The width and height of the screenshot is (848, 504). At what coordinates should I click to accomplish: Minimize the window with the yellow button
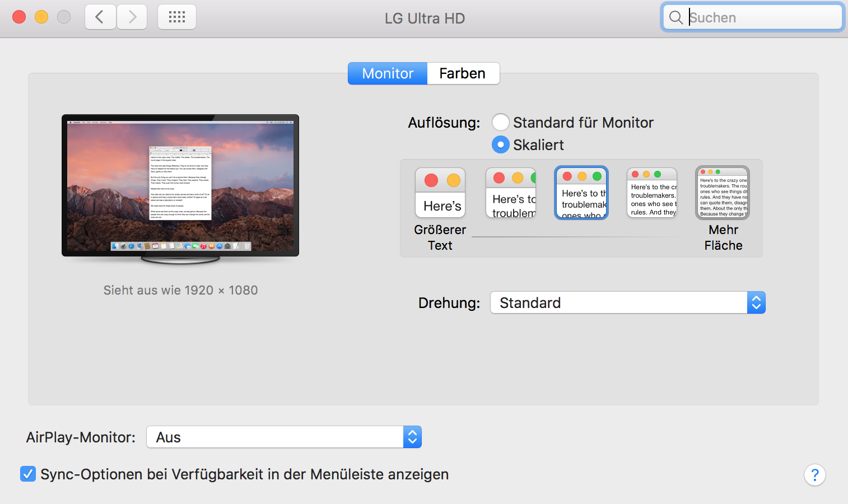click(x=41, y=17)
